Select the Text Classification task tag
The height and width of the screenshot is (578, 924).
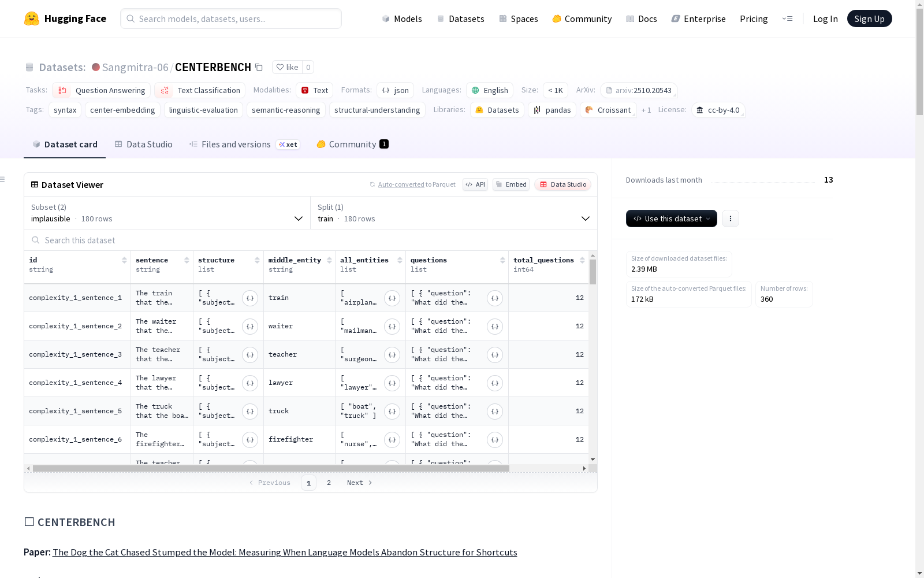coord(200,90)
